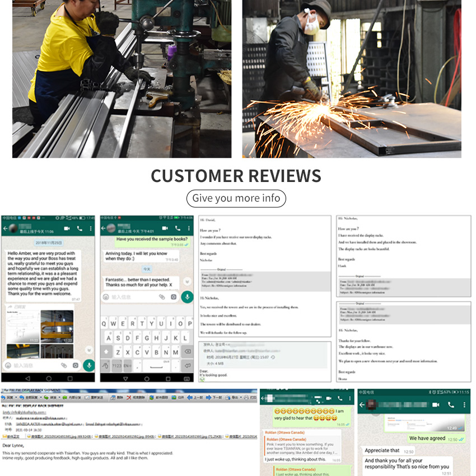Tap Android home circle under Hello Amber chat
The width and height of the screenshot is (476, 476).
[49, 378]
